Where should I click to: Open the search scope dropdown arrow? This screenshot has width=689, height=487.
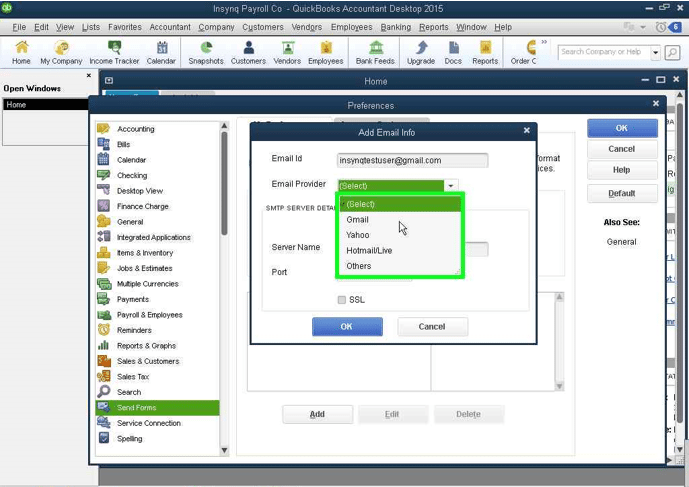pyautogui.click(x=655, y=52)
